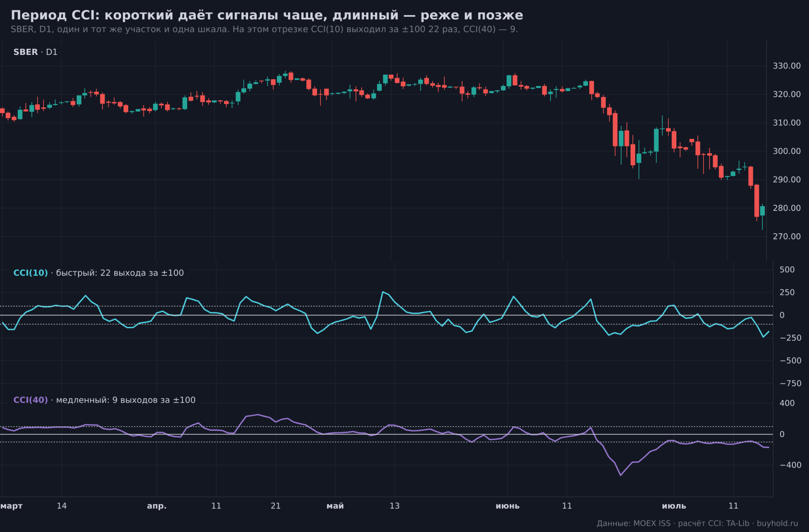Image resolution: width=809 pixels, height=532 pixels.
Task: Select the май date marker
Action: 335,506
